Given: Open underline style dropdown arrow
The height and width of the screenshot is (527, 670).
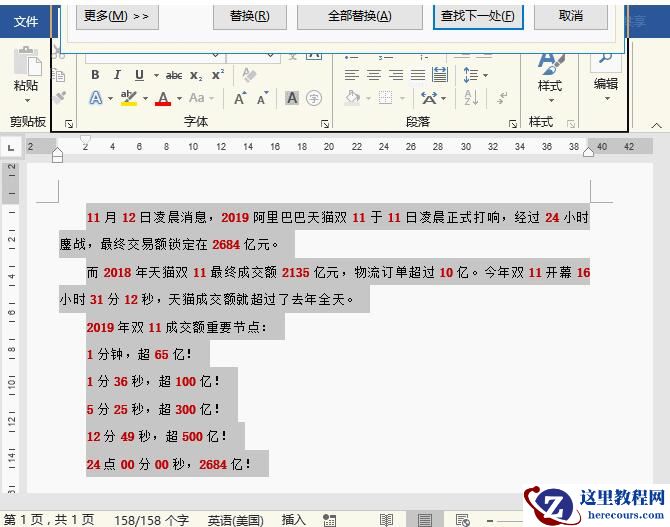Looking at the screenshot, I should coord(156,76).
